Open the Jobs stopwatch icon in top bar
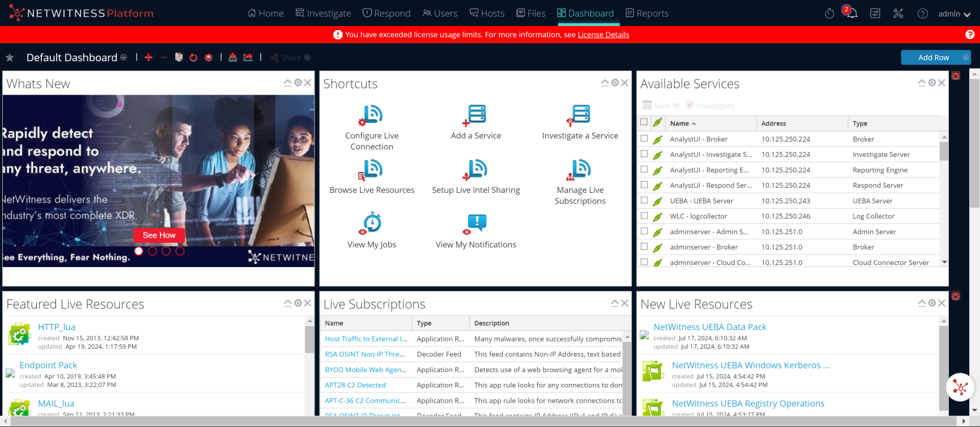Screen dimensions: 980x427 click(829, 14)
